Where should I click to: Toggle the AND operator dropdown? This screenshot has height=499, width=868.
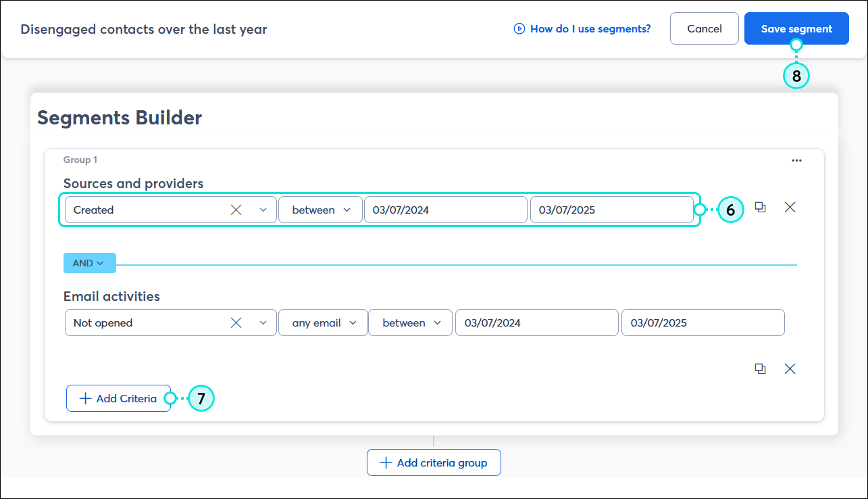tap(89, 263)
